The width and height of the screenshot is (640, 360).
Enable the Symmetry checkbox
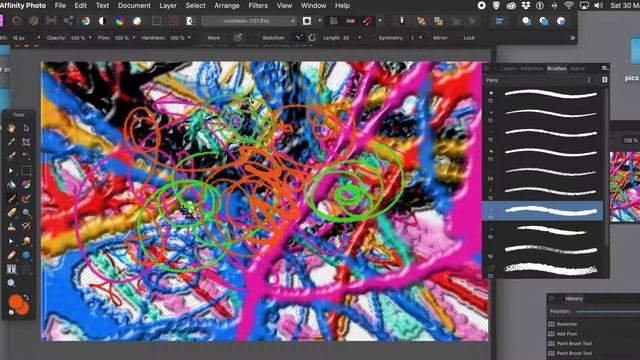pos(373,38)
